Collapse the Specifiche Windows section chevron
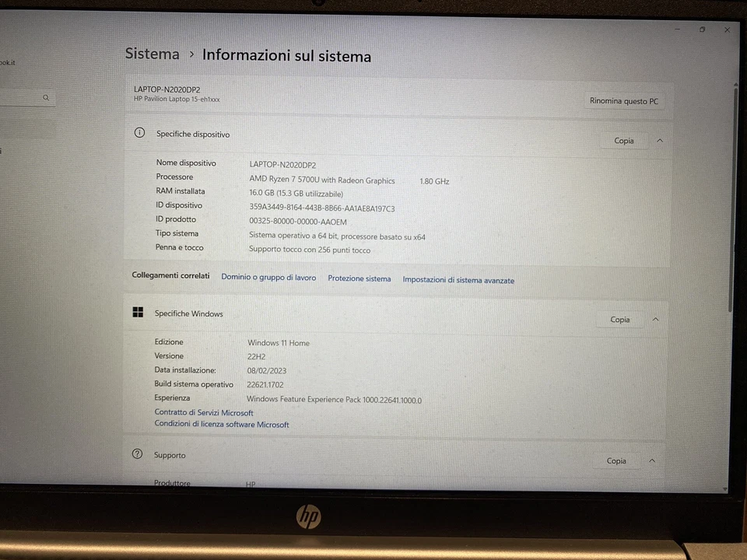The image size is (747, 560). (655, 319)
